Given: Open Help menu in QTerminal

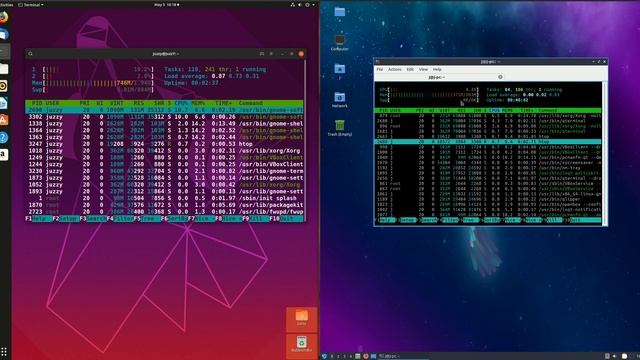Looking at the screenshot, I should pyautogui.click(x=437, y=69).
